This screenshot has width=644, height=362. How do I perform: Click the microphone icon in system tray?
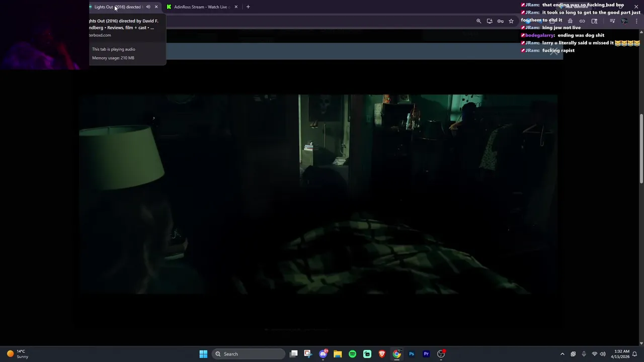tap(584, 354)
